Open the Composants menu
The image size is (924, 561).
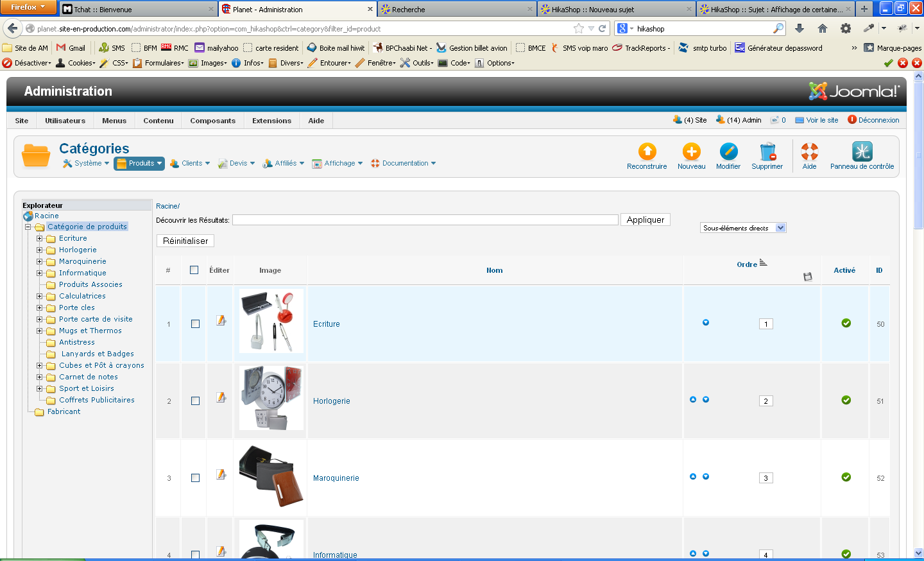click(x=213, y=121)
